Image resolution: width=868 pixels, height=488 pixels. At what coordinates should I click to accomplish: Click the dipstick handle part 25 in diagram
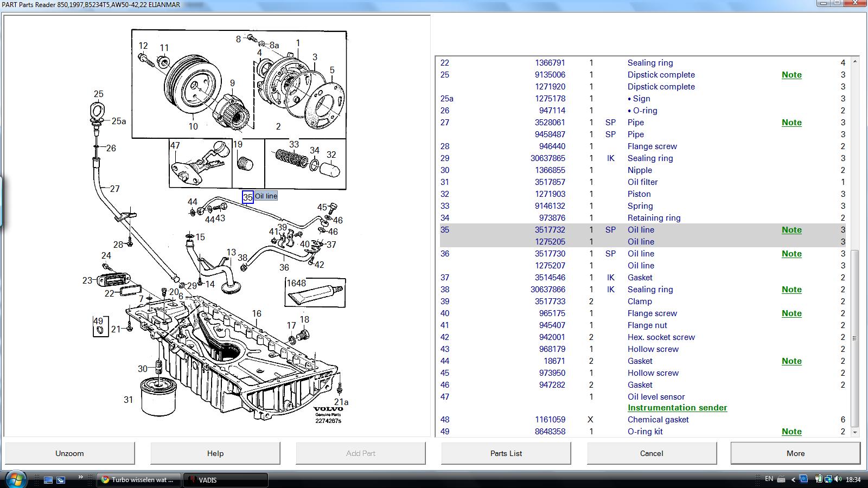point(98,111)
